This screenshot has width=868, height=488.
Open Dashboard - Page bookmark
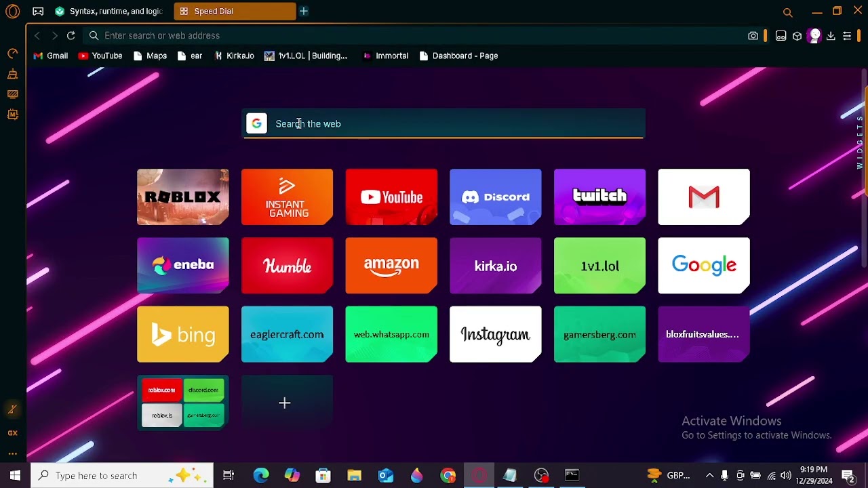[x=458, y=56]
